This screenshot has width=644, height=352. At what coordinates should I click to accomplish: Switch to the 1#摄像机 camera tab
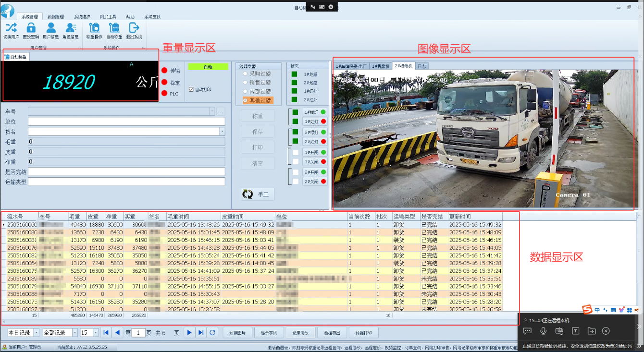click(x=381, y=66)
